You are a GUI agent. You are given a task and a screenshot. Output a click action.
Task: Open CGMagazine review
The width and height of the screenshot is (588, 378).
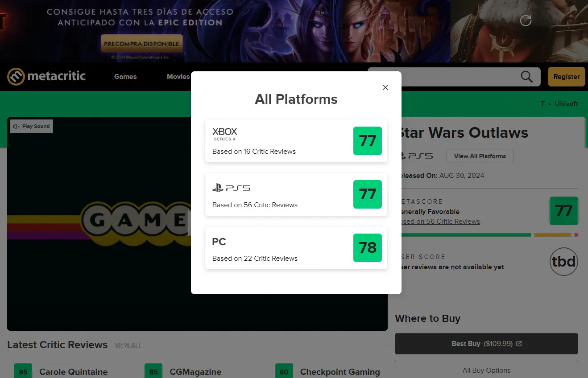pyautogui.click(x=195, y=372)
